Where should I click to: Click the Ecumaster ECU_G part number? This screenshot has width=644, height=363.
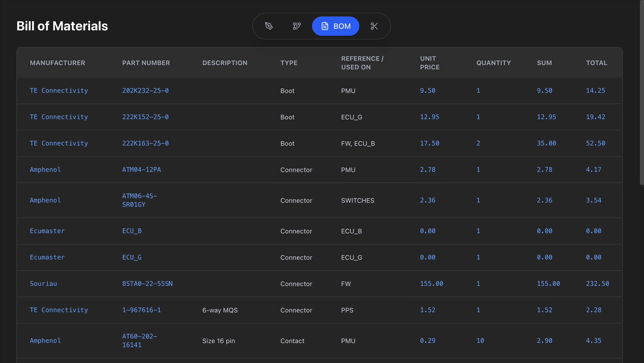(132, 257)
